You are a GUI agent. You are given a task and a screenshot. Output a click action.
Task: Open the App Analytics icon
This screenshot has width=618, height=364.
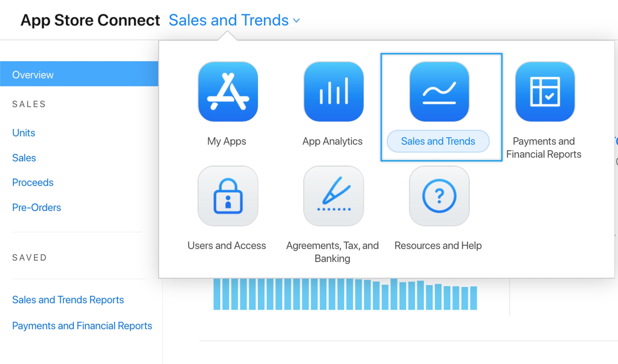(x=333, y=92)
